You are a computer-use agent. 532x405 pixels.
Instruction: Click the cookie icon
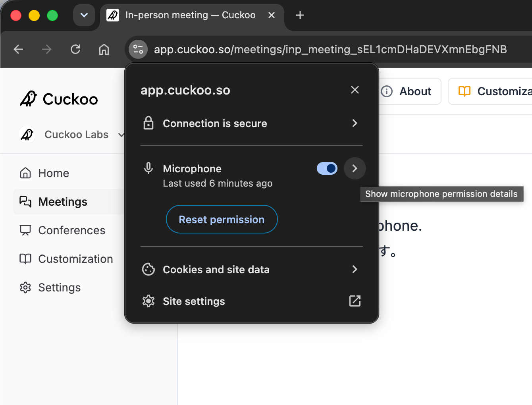point(148,269)
